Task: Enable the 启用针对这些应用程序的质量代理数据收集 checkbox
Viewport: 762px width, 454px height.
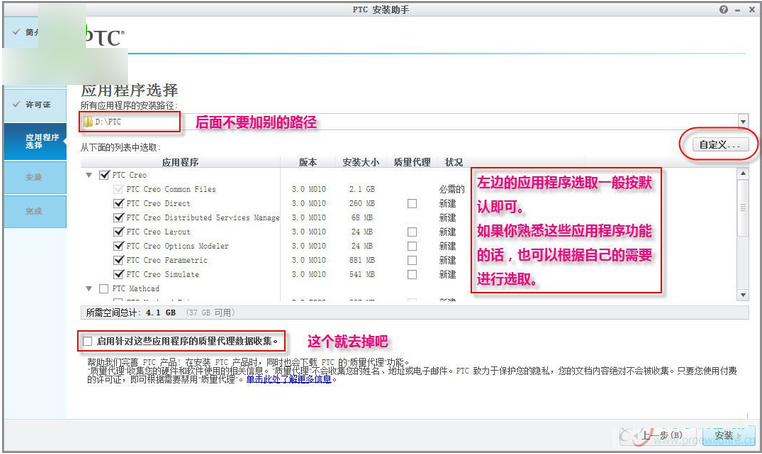Action: click(87, 341)
